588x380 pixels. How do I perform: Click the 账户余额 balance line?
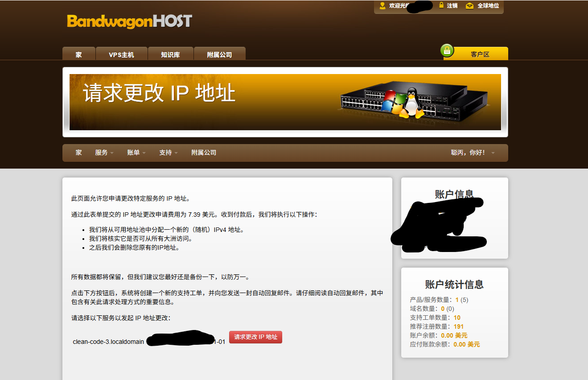pyautogui.click(x=439, y=335)
